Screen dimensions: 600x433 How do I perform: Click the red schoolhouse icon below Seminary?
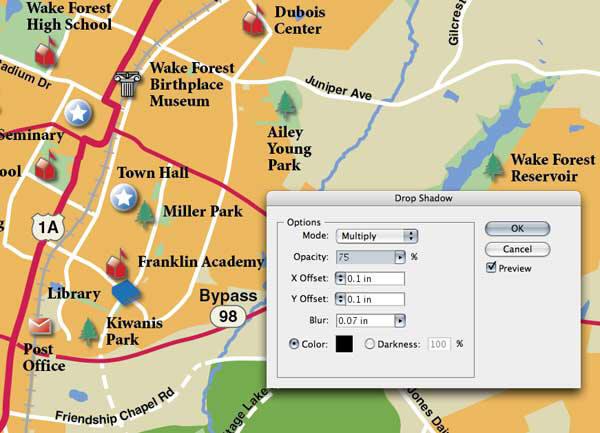click(46, 166)
